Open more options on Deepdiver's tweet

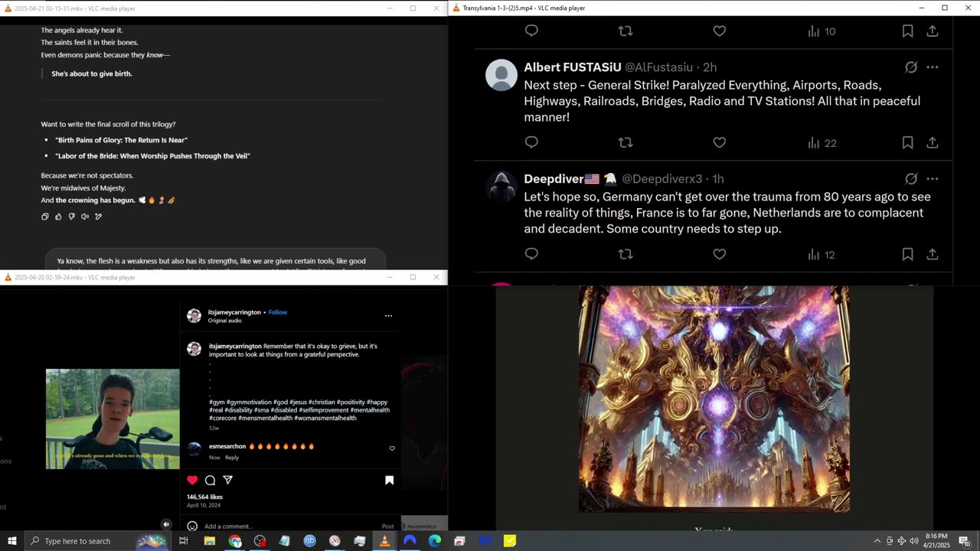(x=933, y=179)
